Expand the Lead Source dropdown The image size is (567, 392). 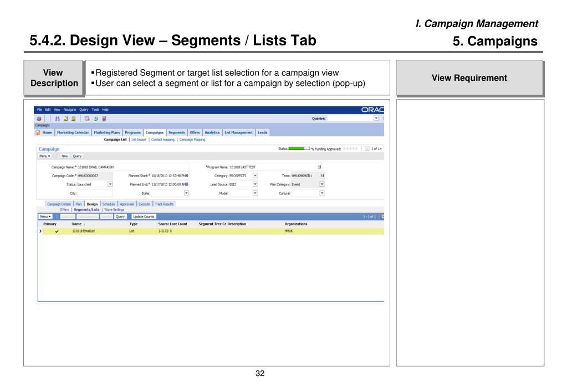tap(255, 184)
